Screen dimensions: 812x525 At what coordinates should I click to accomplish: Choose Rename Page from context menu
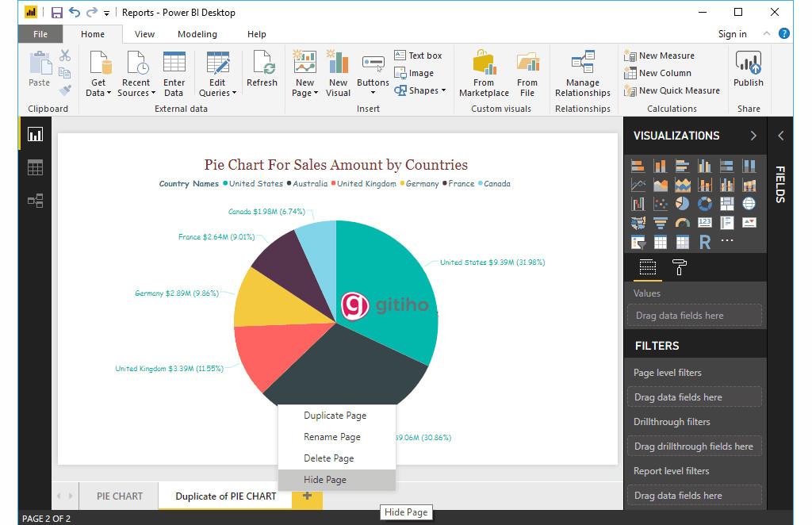(336, 437)
